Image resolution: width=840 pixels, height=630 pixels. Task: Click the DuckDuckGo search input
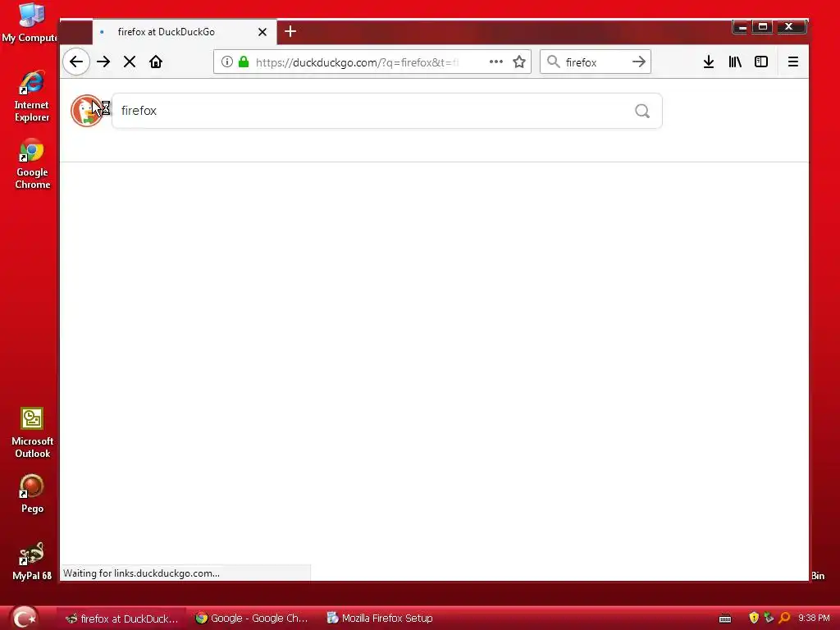click(387, 111)
